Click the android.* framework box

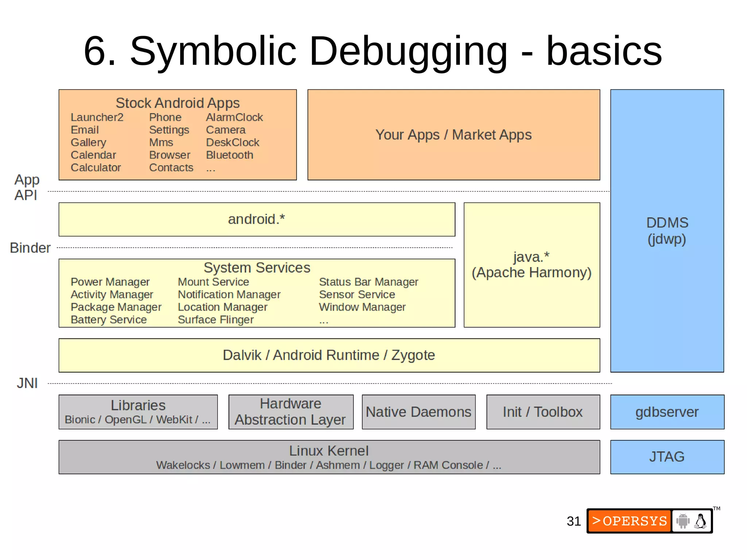pos(256,219)
